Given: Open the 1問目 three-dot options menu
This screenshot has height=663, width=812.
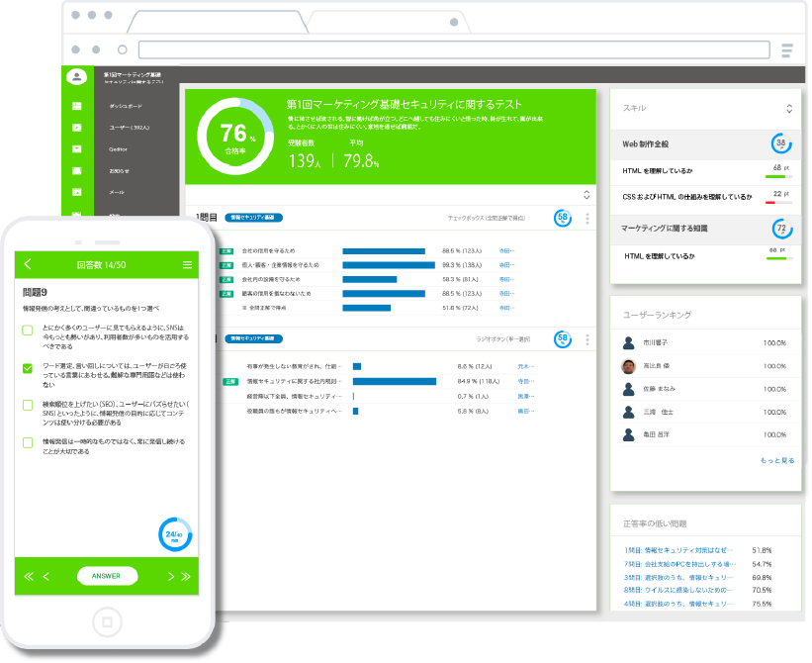Looking at the screenshot, I should [x=587, y=219].
